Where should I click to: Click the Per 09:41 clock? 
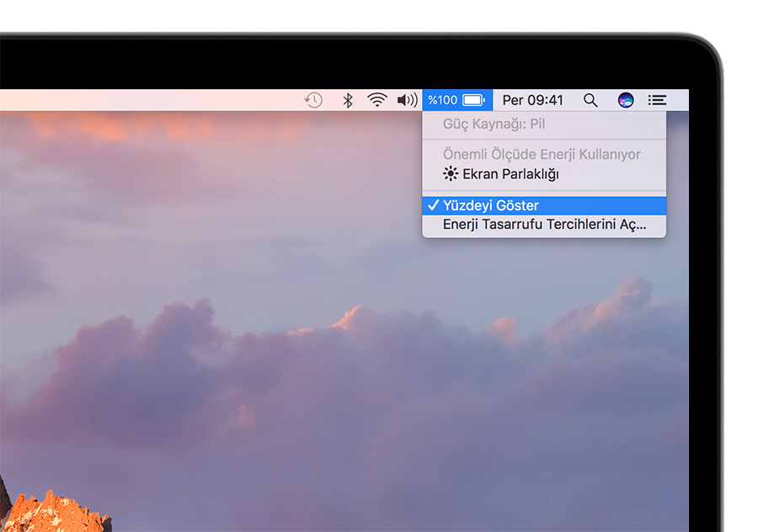coord(533,100)
